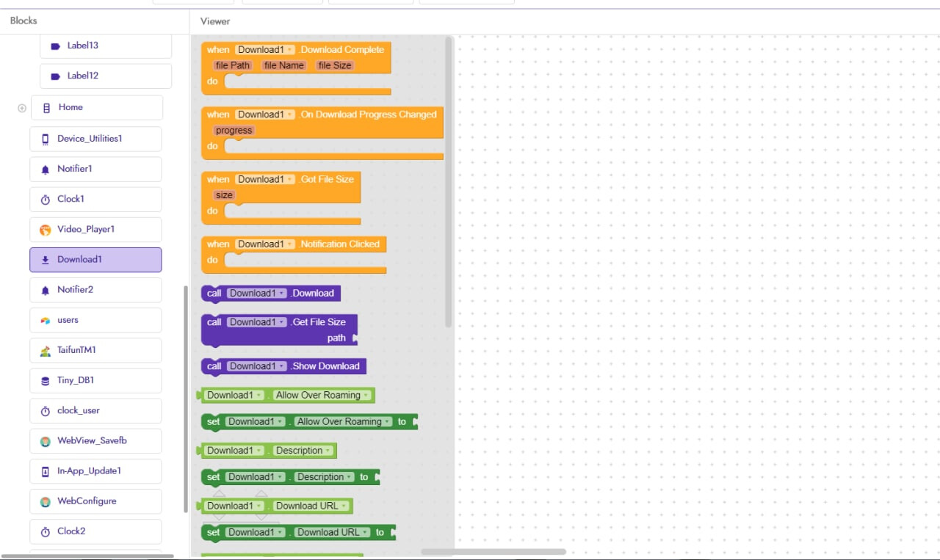This screenshot has height=560, width=940.
Task: Open Download1 dropdown in Download Complete block
Action: coord(265,50)
